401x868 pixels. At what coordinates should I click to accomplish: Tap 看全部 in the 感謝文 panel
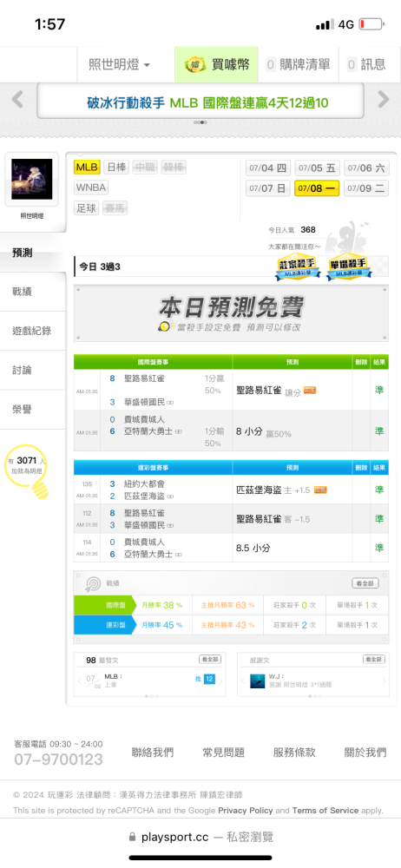click(374, 660)
